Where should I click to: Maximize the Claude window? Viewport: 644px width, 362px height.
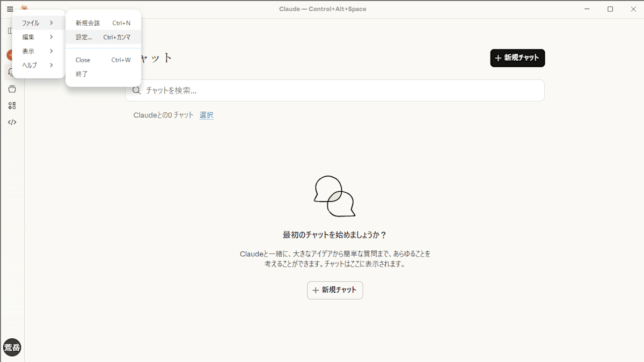click(610, 9)
